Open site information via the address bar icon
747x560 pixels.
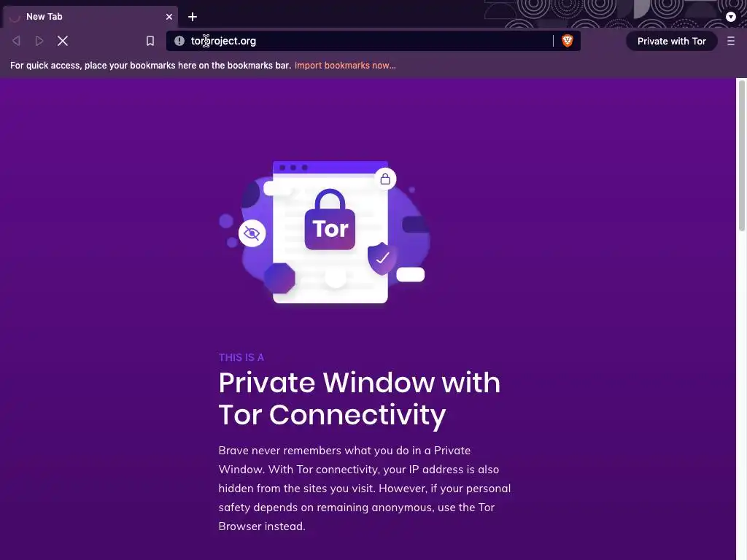tap(179, 41)
